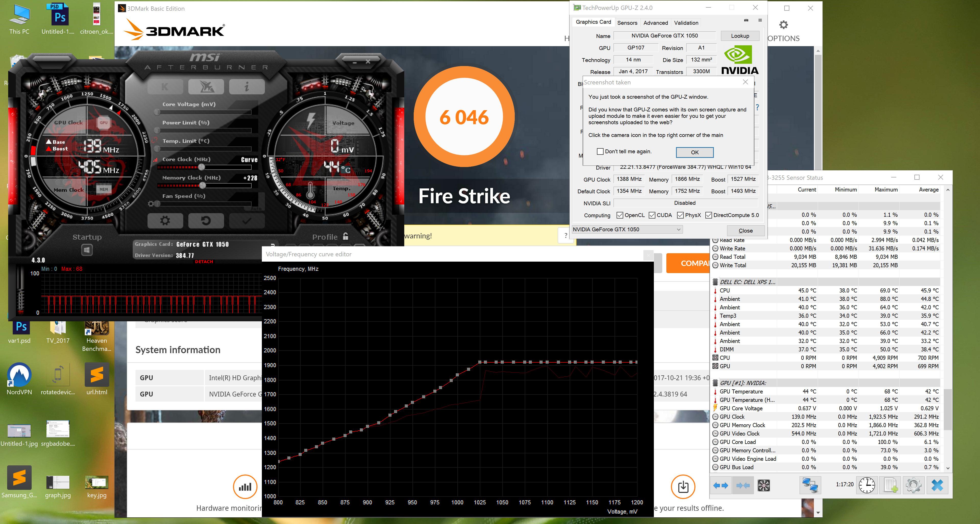Click HWiNFO log file icon with green plus
The width and height of the screenshot is (980, 524).
891,485
